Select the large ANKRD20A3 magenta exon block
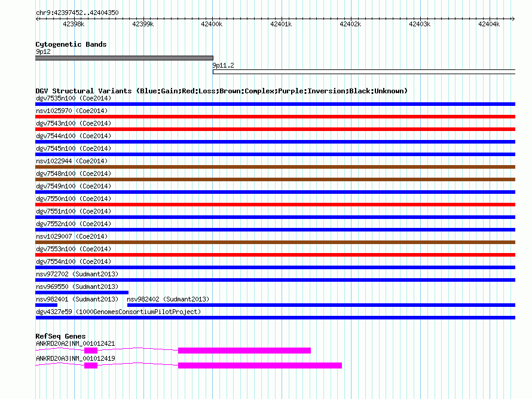The height and width of the screenshot is (399, 532). click(260, 366)
